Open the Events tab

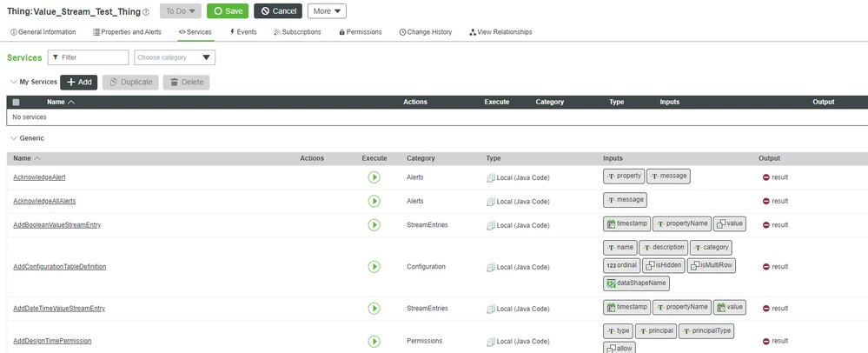[243, 32]
